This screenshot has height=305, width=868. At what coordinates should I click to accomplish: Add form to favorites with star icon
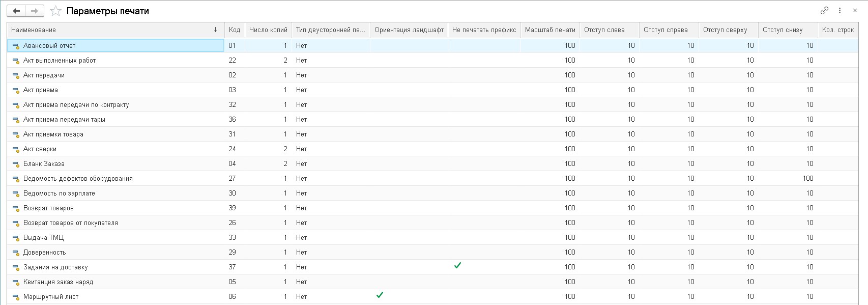click(x=56, y=11)
